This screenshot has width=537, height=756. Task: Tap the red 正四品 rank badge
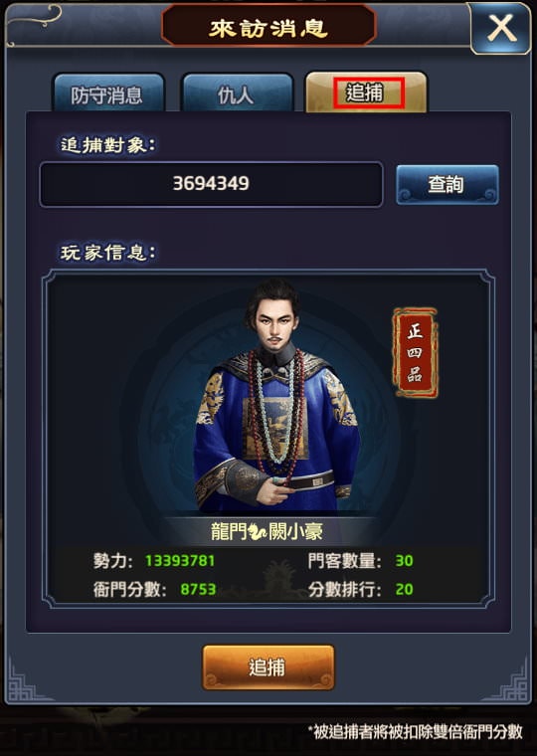coord(415,352)
